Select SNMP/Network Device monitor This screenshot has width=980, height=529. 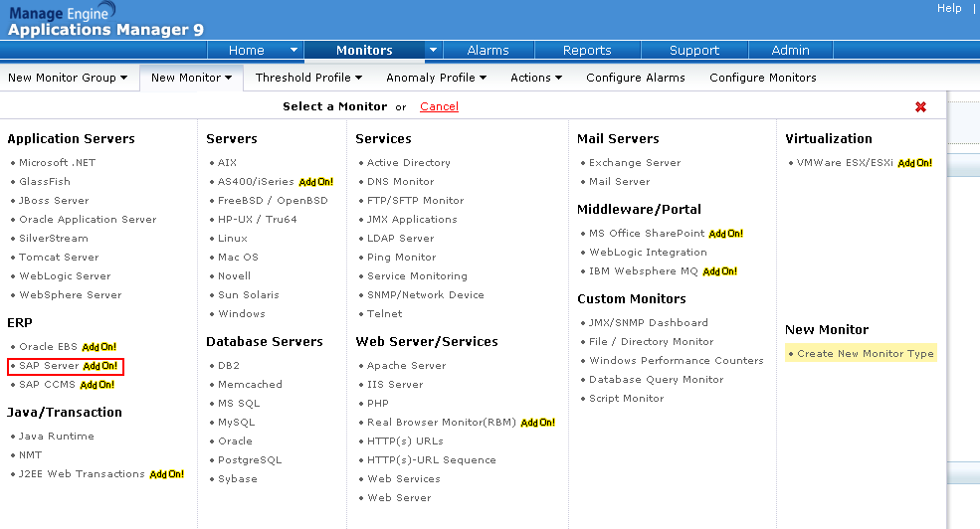click(425, 294)
